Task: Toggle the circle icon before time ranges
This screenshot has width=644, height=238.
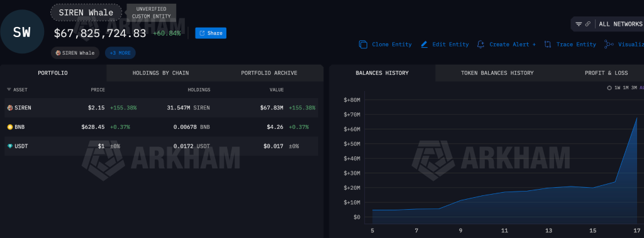Action: click(609, 88)
